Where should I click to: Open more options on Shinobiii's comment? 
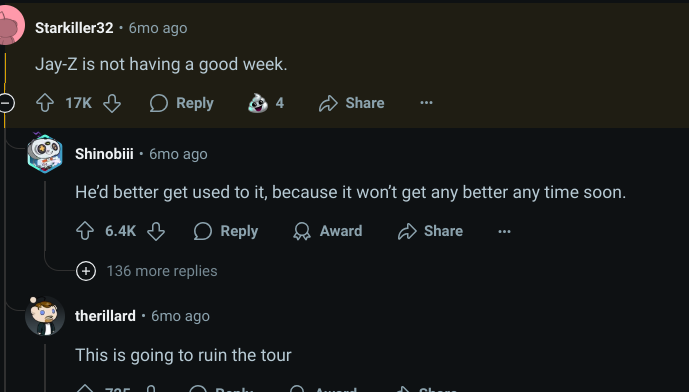[504, 231]
